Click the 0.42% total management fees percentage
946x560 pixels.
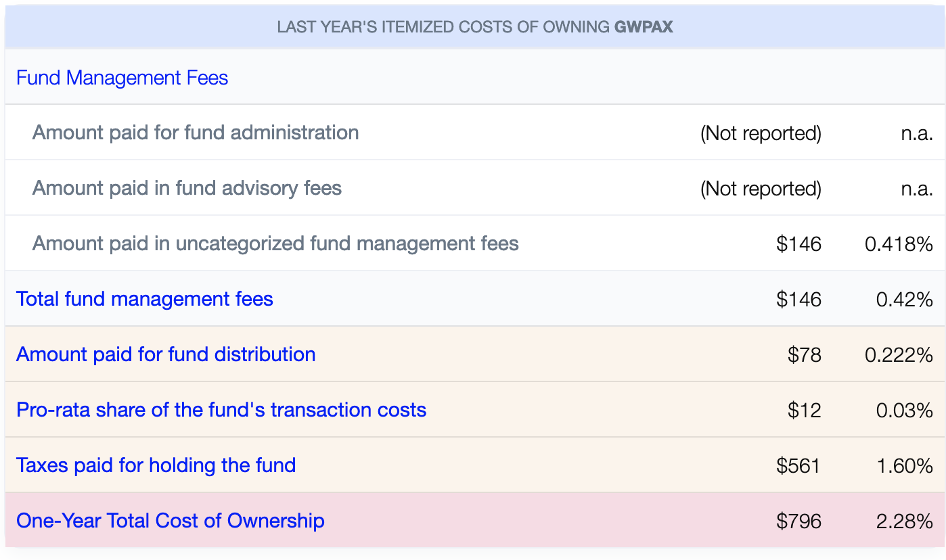(905, 300)
